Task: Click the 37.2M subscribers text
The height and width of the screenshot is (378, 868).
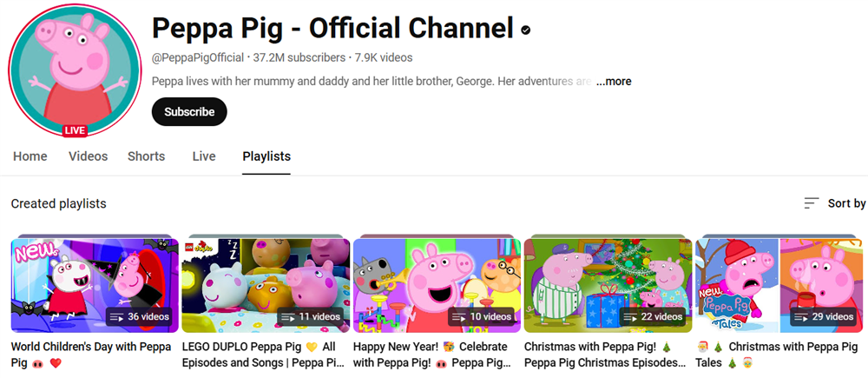Action: (299, 57)
